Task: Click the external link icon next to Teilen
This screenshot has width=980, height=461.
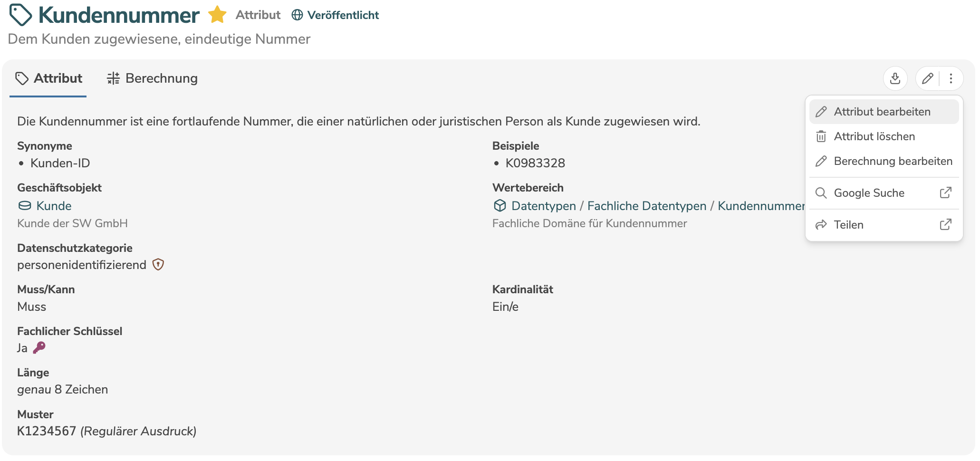Action: pyautogui.click(x=945, y=224)
